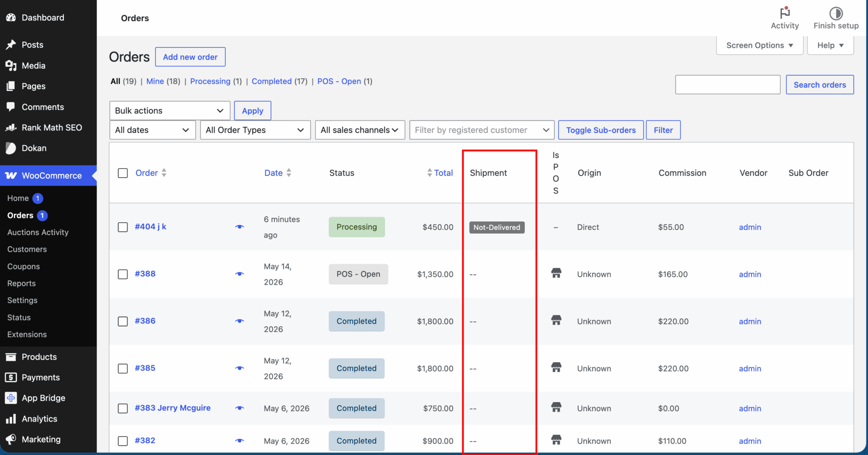Click the Filter button
This screenshot has width=868, height=455.
(663, 130)
